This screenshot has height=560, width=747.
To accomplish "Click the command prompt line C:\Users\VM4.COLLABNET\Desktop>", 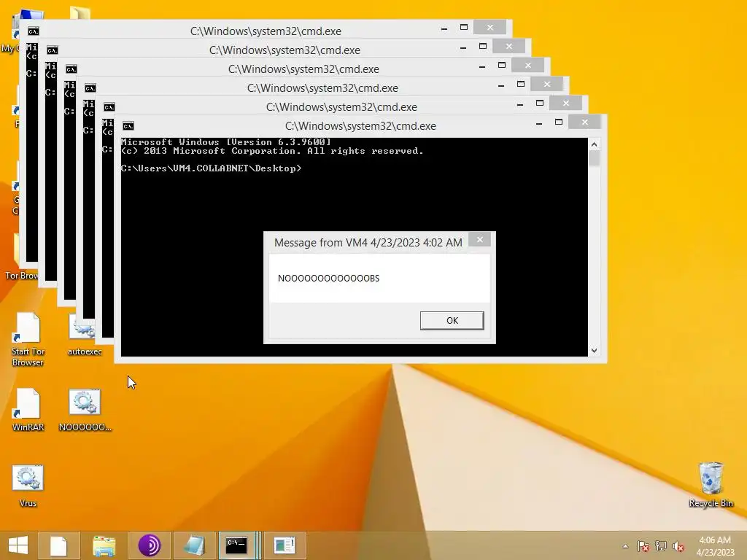I will tap(211, 168).
